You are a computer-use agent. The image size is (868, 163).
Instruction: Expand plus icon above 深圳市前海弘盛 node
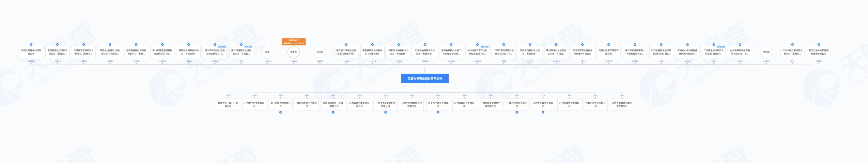click(x=582, y=44)
